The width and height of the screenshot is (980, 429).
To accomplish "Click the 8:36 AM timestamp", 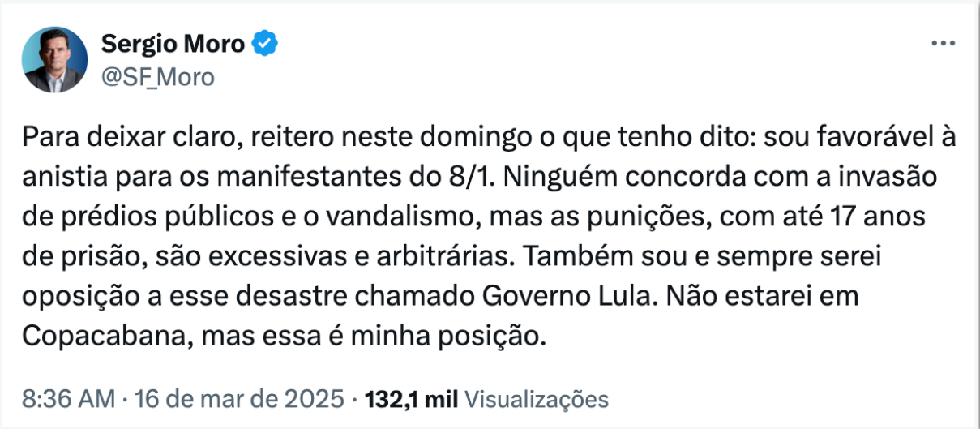I will (x=68, y=399).
